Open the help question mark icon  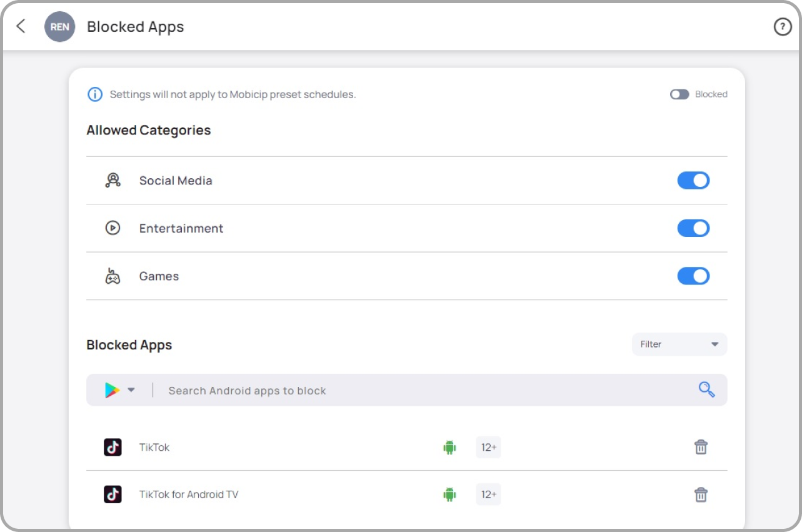(x=783, y=27)
